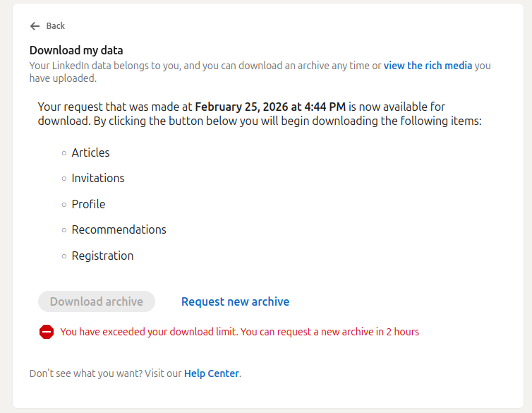Click the February 25, 2026 request date text
Viewport: 532px width, 413px height.
point(270,107)
